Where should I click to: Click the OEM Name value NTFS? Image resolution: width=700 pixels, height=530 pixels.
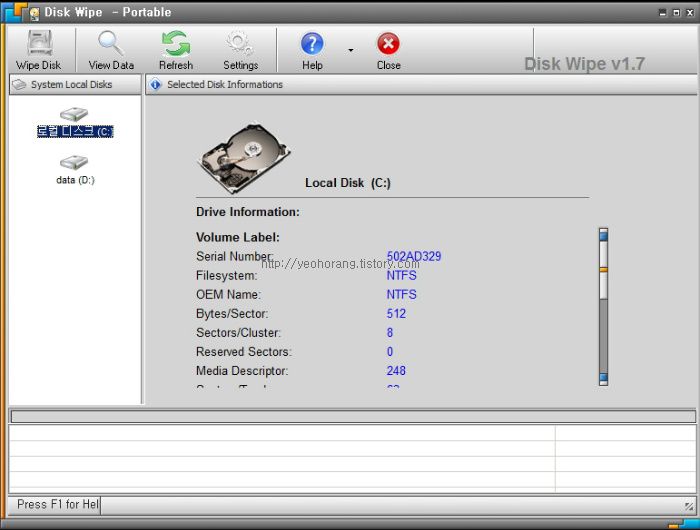[x=401, y=295]
